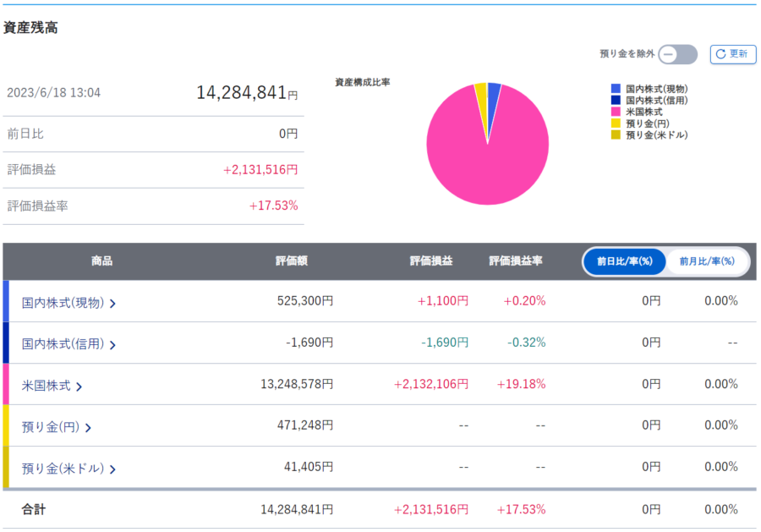Switch to 前月比/率(%) view

pos(707,261)
